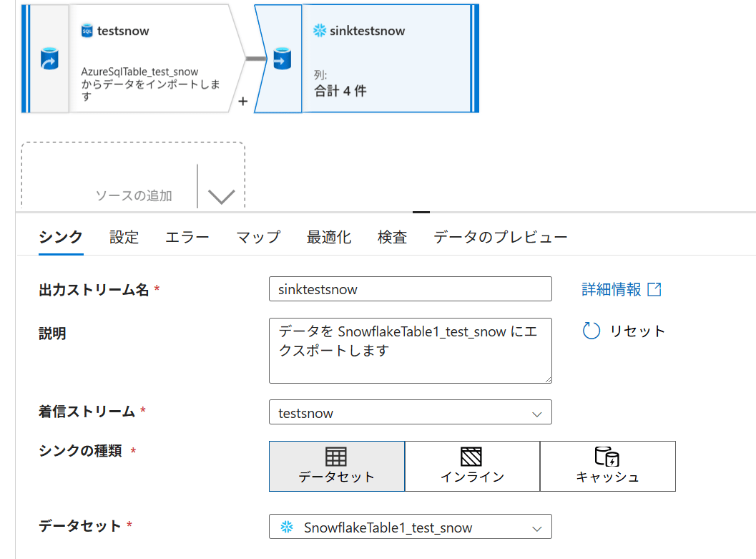The image size is (756, 559).
Task: Click the リセット circular arrow icon
Action: 591,331
